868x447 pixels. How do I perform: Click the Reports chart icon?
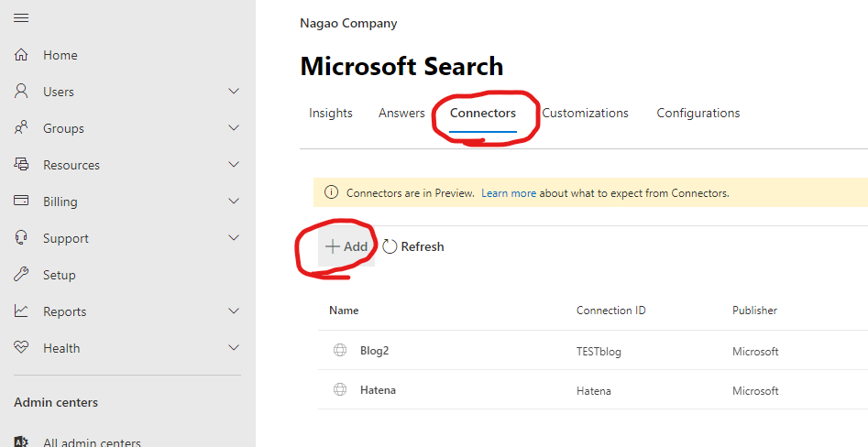pyautogui.click(x=21, y=311)
